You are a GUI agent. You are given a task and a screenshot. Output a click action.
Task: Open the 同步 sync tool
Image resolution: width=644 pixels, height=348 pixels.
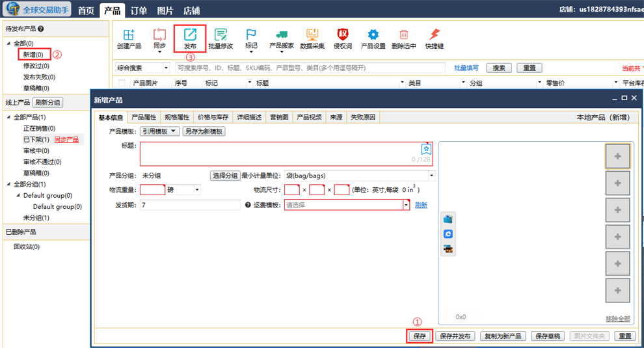[159, 39]
